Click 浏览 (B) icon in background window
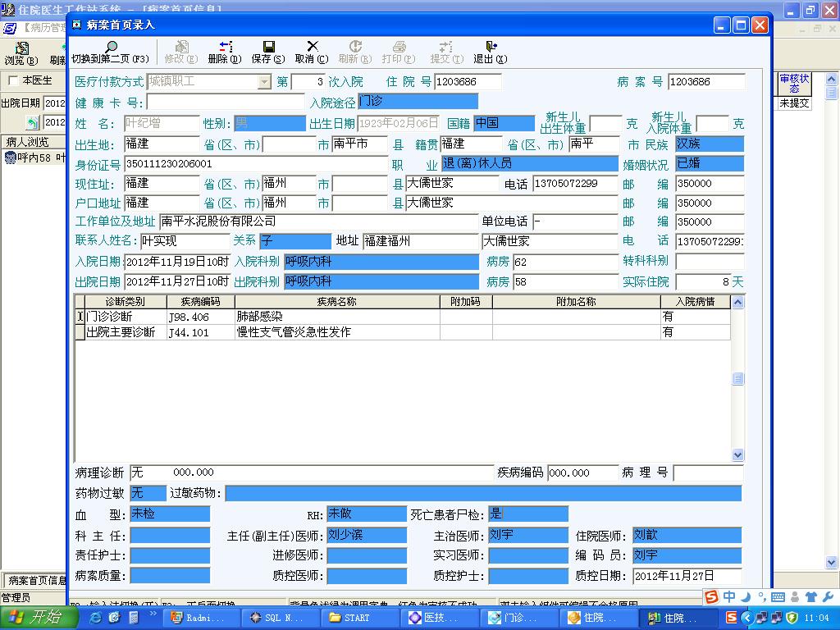 point(21,53)
